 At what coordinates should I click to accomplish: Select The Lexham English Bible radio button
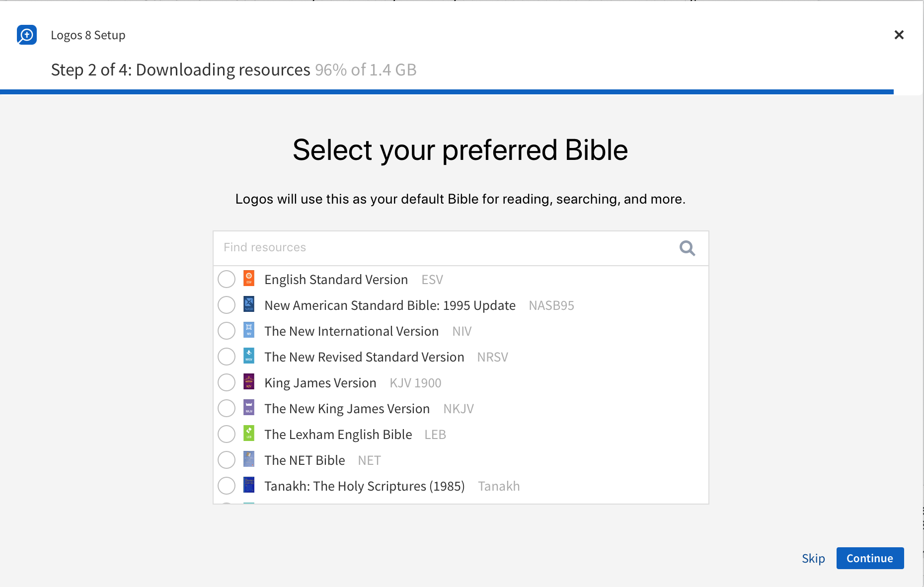[x=227, y=434]
